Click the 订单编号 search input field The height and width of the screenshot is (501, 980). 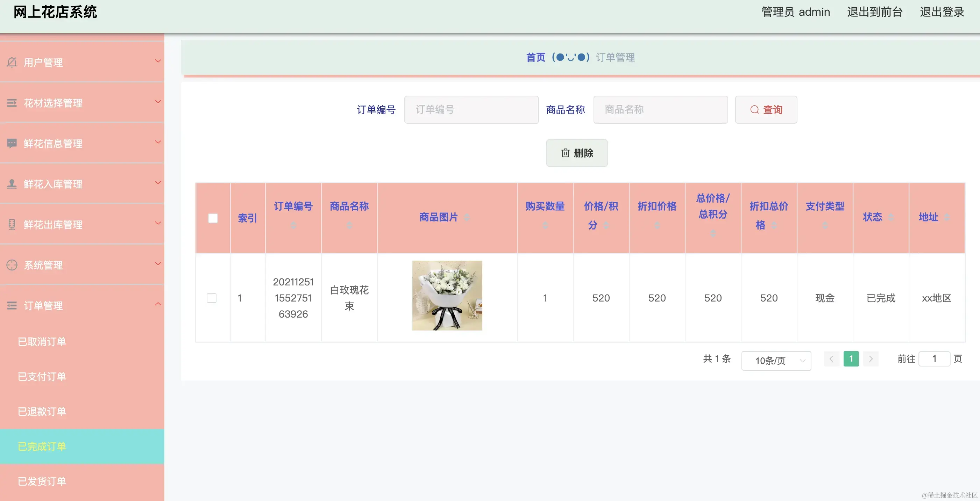tap(471, 109)
